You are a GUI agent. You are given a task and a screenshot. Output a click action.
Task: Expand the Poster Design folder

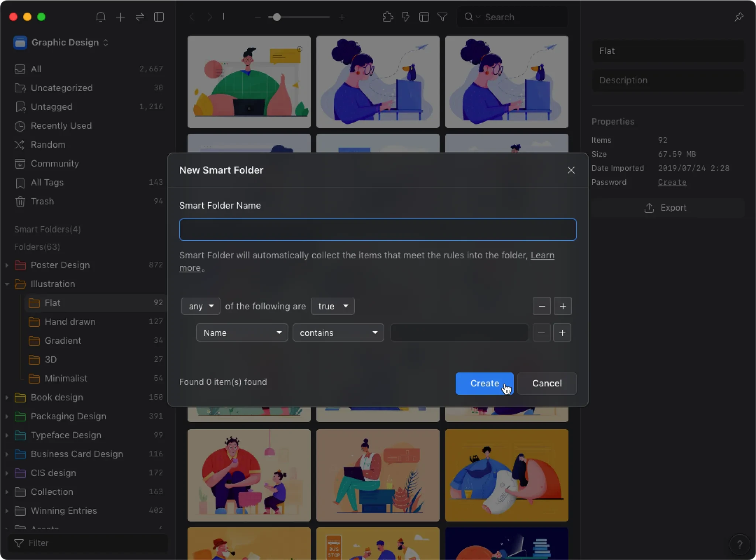pyautogui.click(x=7, y=265)
